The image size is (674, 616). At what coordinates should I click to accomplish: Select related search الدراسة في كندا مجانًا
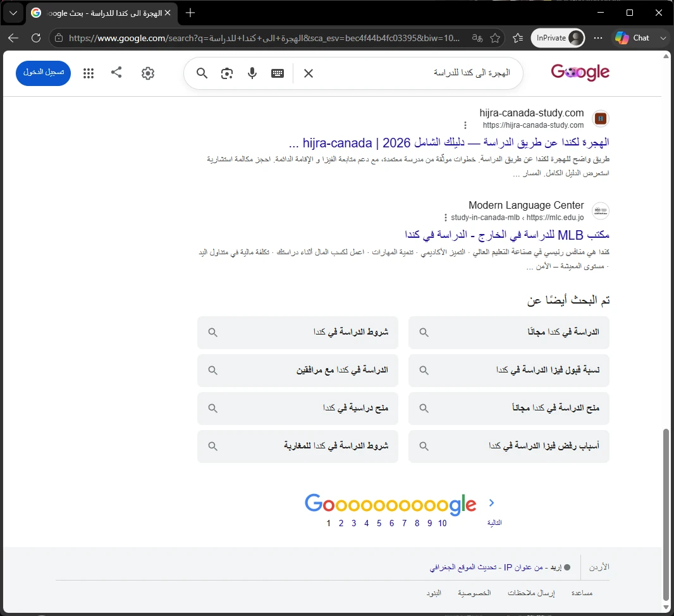[x=508, y=332]
